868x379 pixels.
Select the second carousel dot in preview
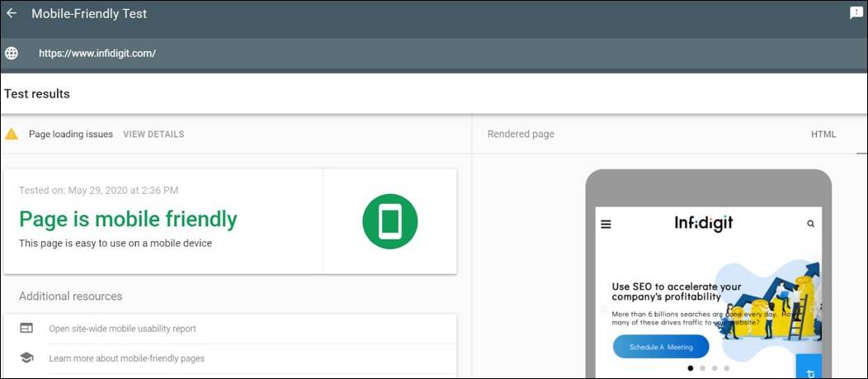(702, 367)
